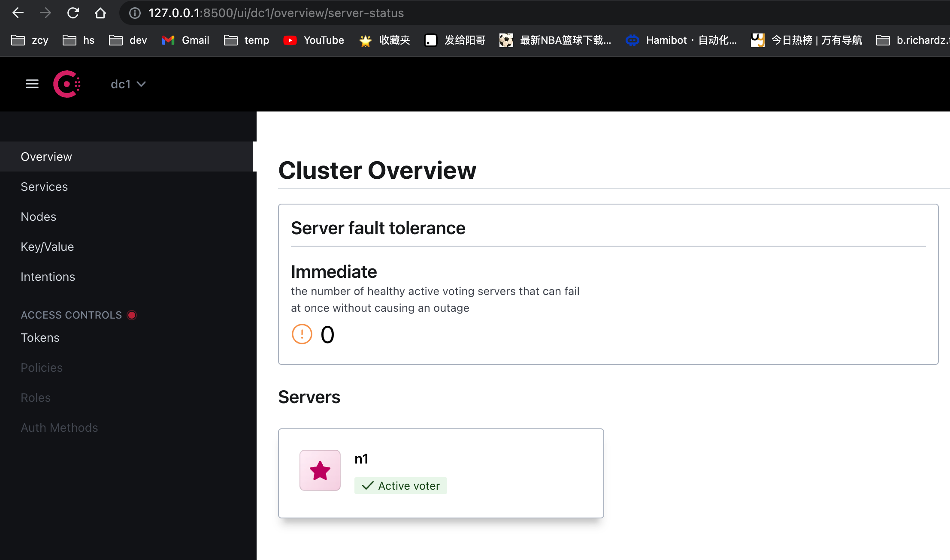Click the red Access Controls status dot
Screen dimensions: 950x560
click(132, 315)
